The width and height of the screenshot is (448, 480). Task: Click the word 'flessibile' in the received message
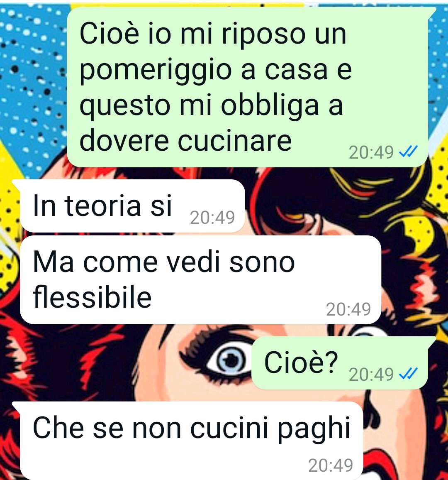tap(92, 297)
